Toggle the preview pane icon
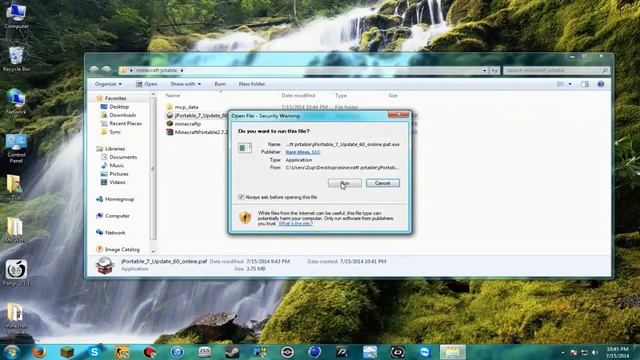Screen dimensions: 640x360 (585, 84)
